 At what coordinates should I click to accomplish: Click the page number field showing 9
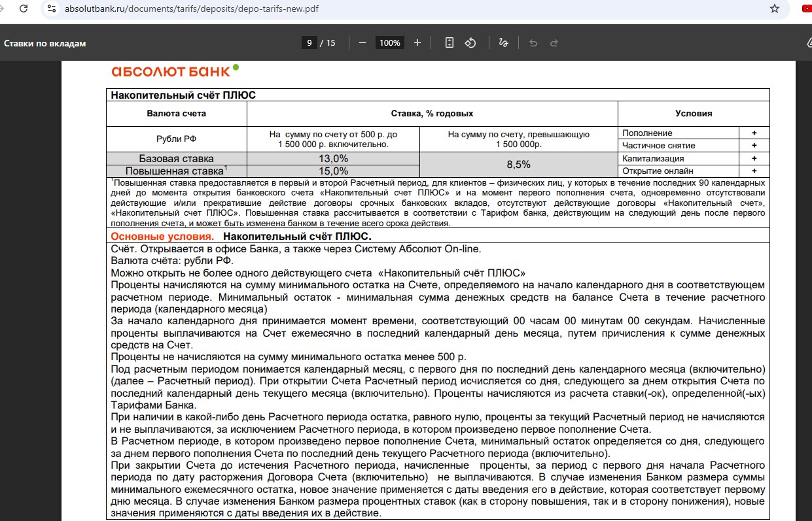pyautogui.click(x=308, y=42)
